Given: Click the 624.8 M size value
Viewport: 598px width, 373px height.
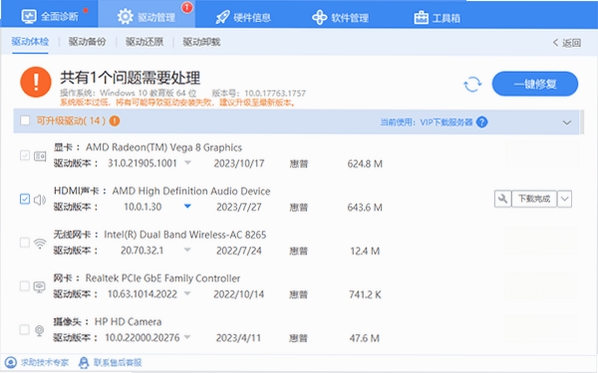Looking at the screenshot, I should [365, 164].
